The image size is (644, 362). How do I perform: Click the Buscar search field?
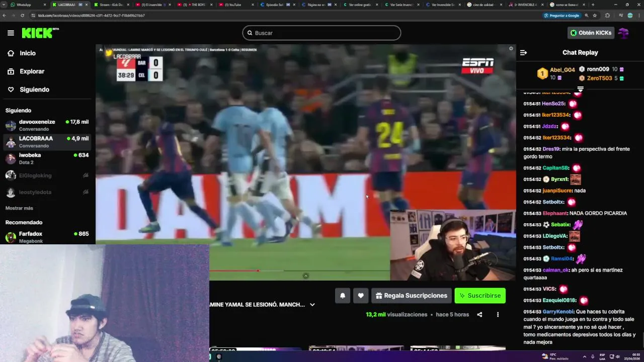point(321,33)
